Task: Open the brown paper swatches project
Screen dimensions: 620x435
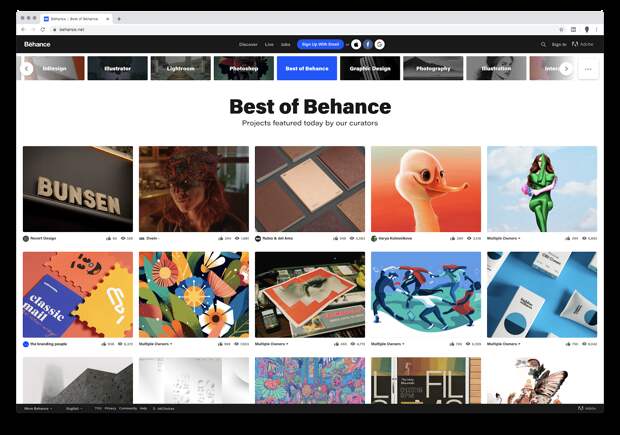Action: coord(310,189)
